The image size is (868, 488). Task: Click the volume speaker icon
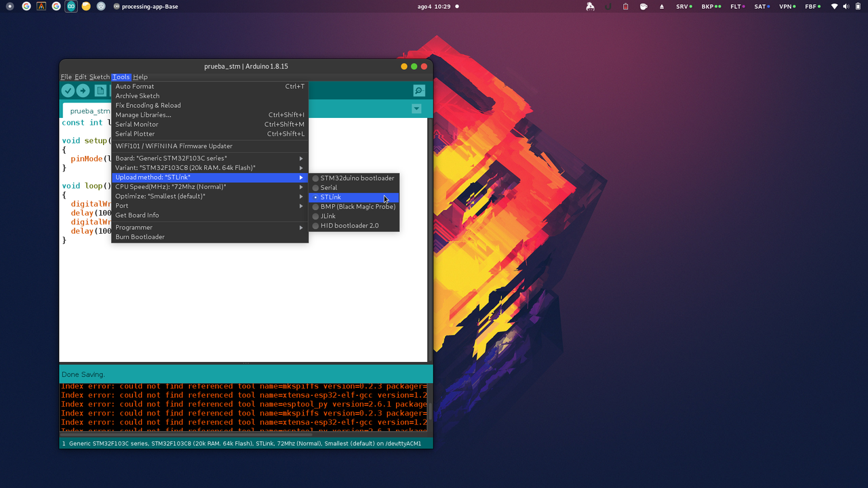[x=846, y=6]
